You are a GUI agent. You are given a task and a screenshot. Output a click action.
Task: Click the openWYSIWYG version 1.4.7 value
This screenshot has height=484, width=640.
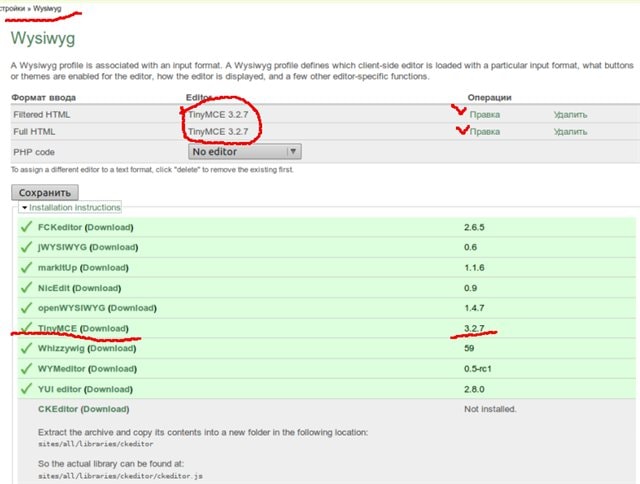(x=474, y=308)
